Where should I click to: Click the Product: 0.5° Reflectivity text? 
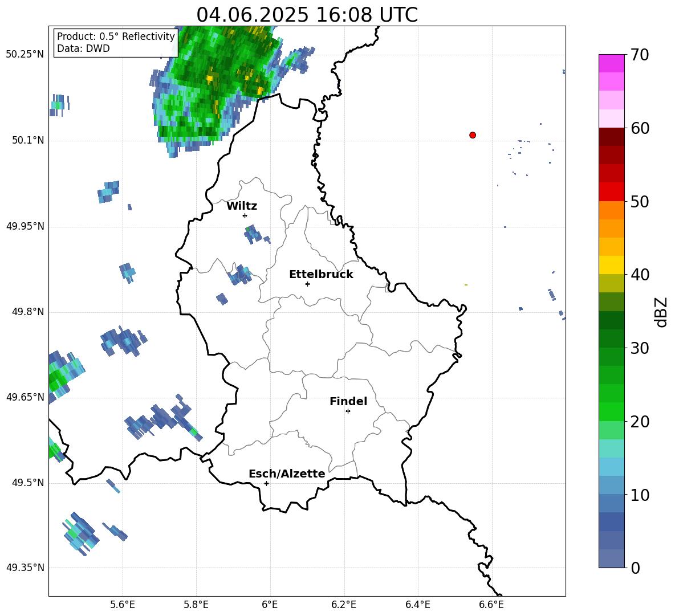(x=116, y=36)
